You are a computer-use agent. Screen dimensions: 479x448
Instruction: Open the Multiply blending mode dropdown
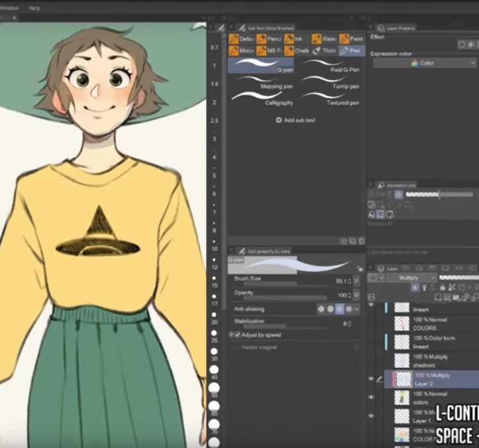[411, 278]
